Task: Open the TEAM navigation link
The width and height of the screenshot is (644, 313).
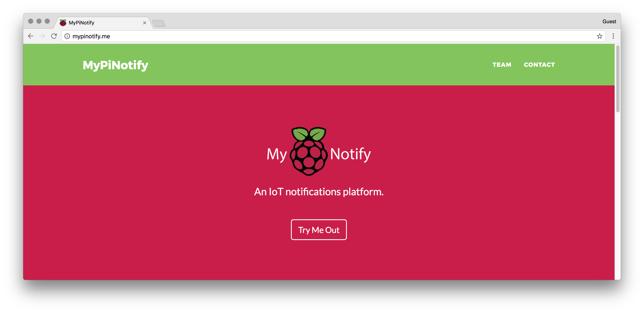Action: coord(502,65)
